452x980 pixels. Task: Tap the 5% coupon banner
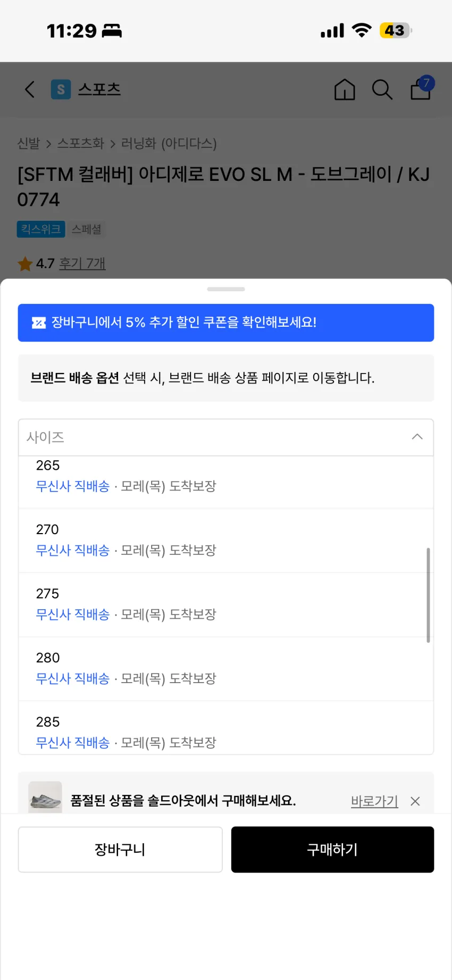226,322
